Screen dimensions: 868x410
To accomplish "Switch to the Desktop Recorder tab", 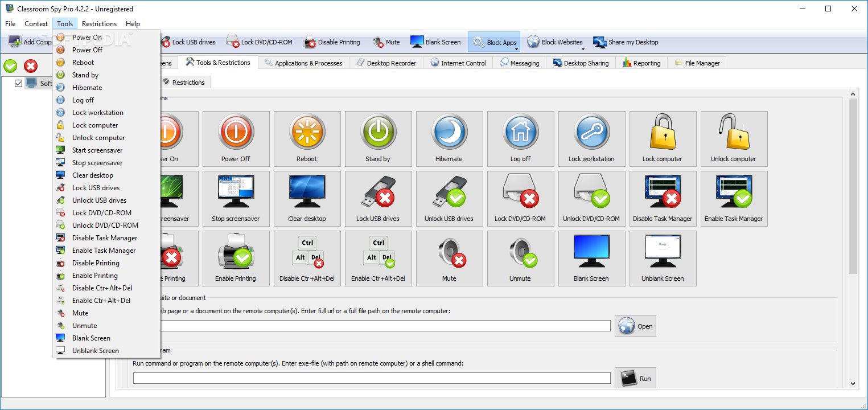I will [x=386, y=63].
